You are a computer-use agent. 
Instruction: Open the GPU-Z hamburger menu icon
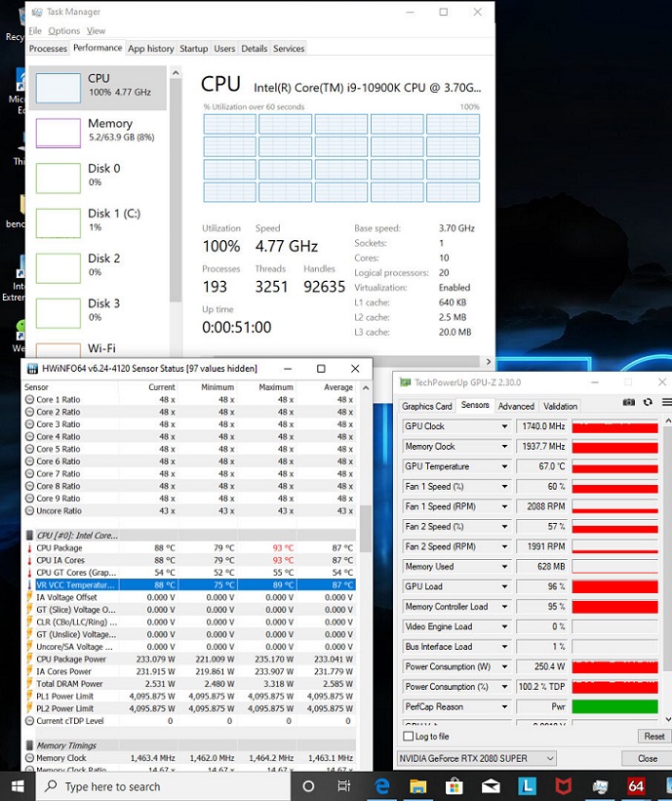665,402
